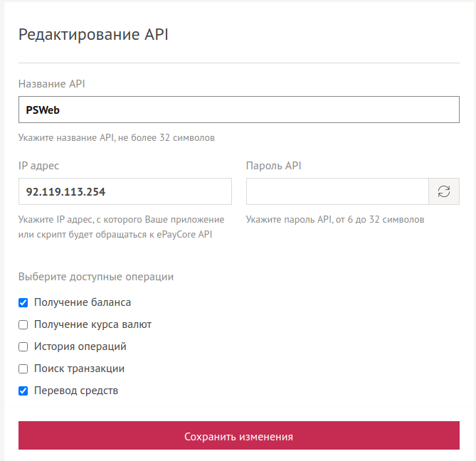The width and height of the screenshot is (476, 461).
Task: Click the Выберите доступные операции caption
Action: tap(96, 277)
